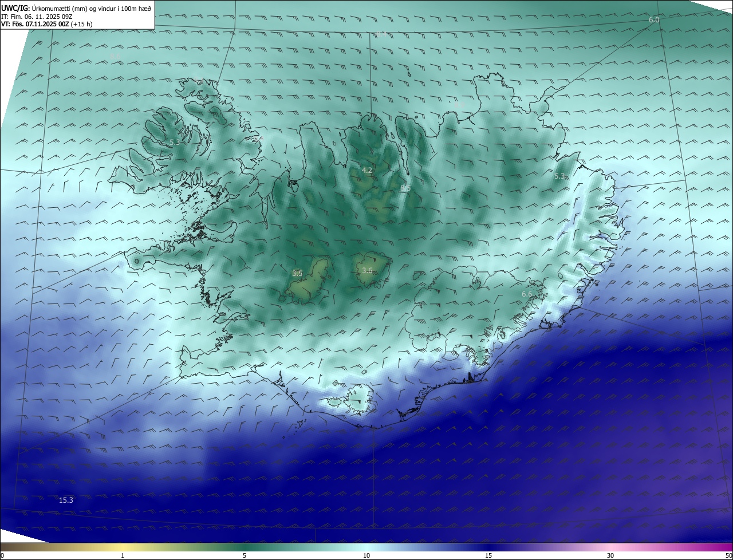Click the 3.6 value on the central glacier
The width and height of the screenshot is (733, 560).
click(x=367, y=270)
